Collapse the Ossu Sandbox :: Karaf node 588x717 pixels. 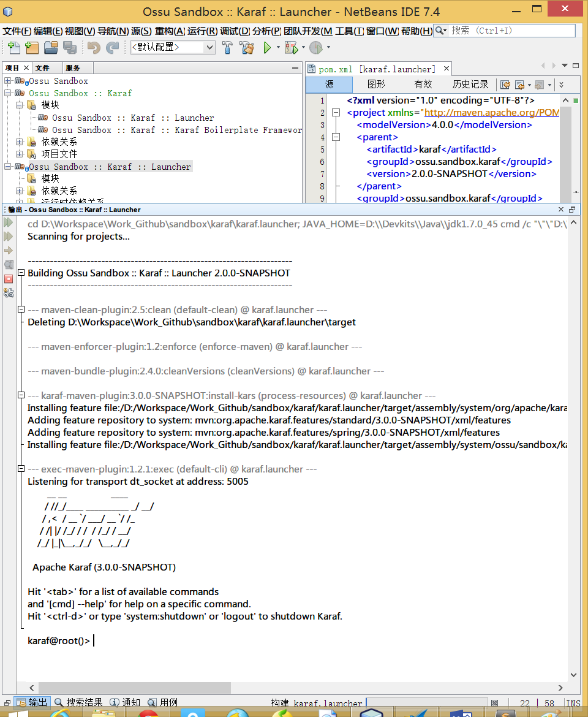[8, 93]
